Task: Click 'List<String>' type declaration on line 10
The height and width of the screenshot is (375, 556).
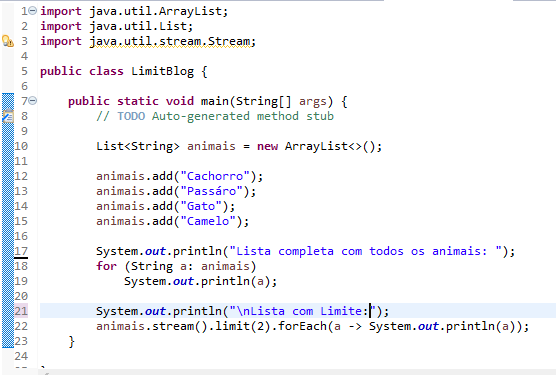Action: (x=138, y=146)
